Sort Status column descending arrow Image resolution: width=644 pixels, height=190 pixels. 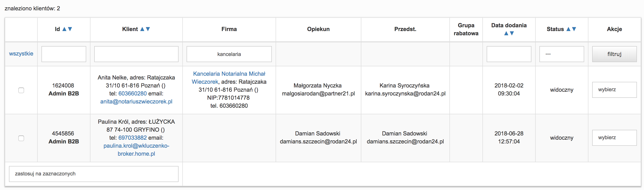point(574,29)
